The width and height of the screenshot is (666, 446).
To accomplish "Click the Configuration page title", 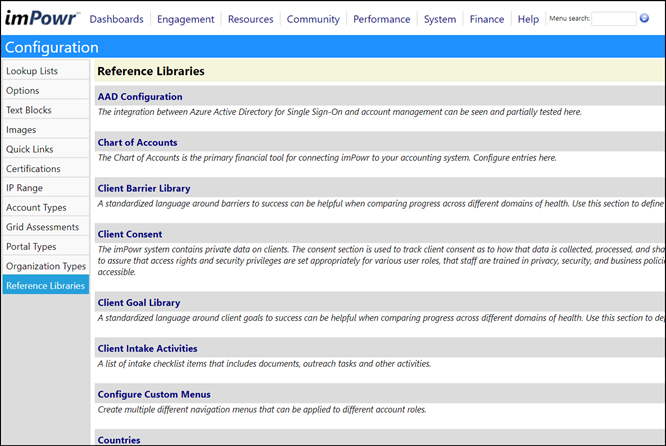I will [51, 47].
